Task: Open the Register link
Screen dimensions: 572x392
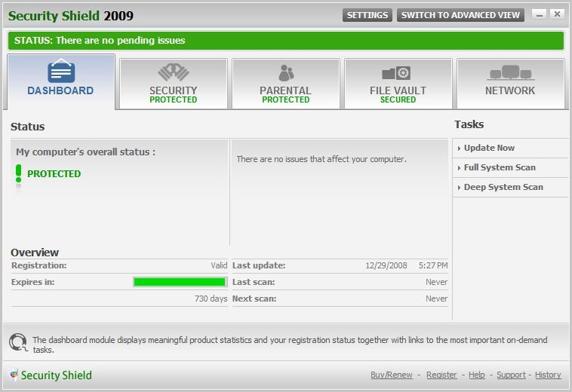Action: (441, 375)
